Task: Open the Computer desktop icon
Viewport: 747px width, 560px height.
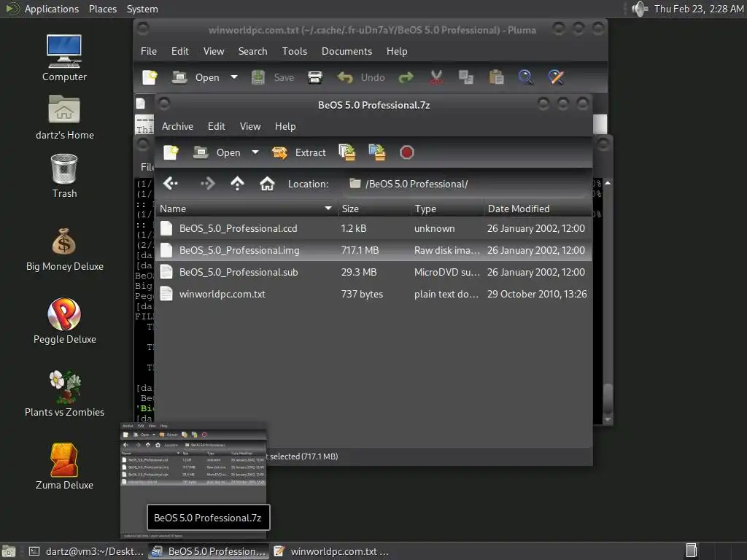Action: (x=64, y=58)
